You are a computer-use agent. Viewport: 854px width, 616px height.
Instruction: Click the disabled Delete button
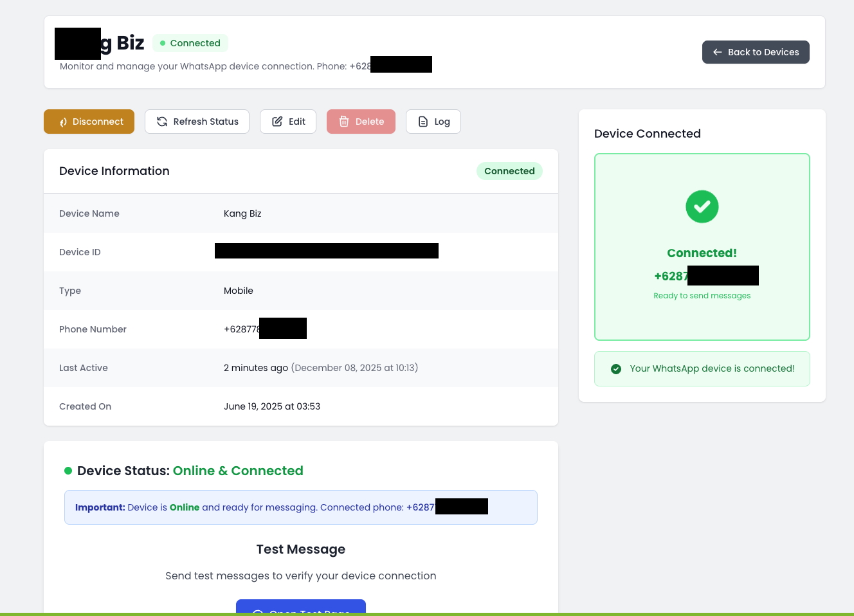[361, 122]
